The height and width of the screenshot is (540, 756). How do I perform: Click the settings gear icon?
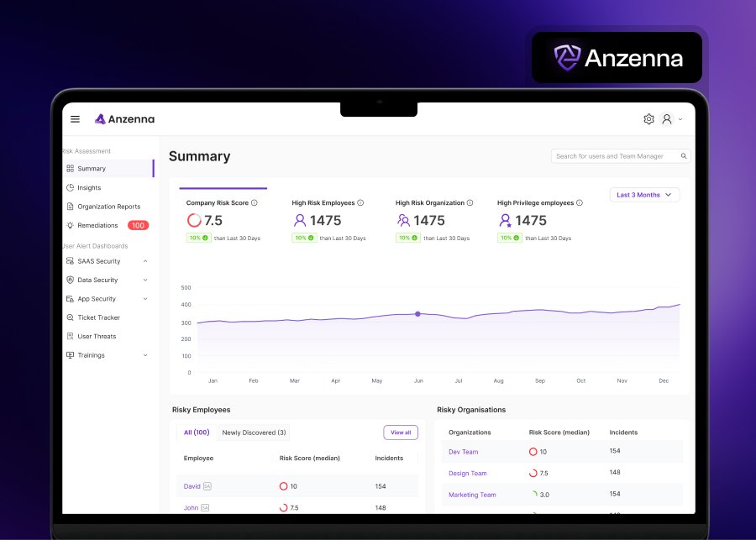648,119
